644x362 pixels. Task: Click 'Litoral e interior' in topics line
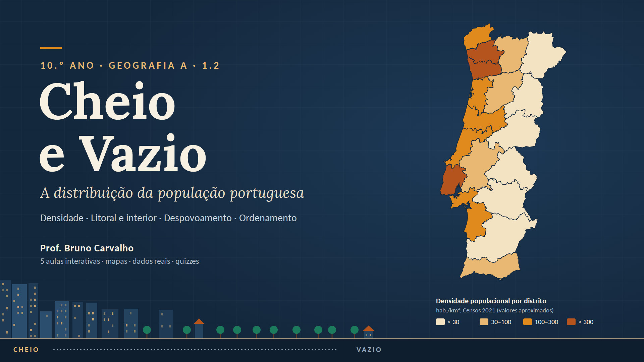pos(123,218)
